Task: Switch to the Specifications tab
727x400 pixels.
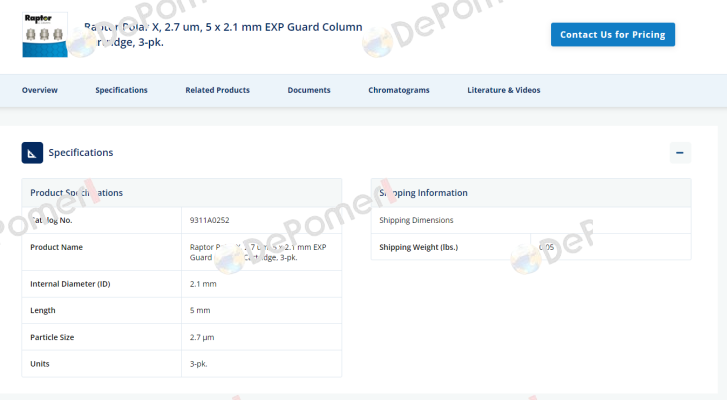Action: 121,90
